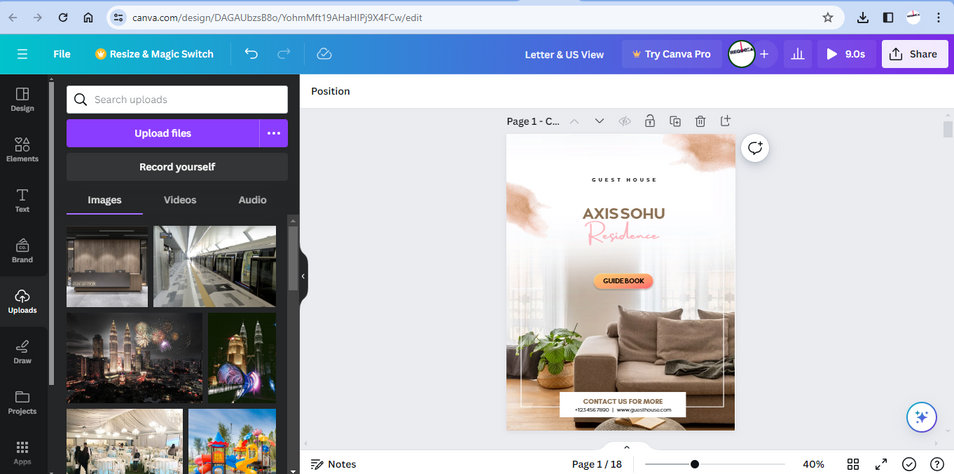The height and width of the screenshot is (474, 954).
Task: Open upload options three-dots dropdown
Action: (x=273, y=133)
